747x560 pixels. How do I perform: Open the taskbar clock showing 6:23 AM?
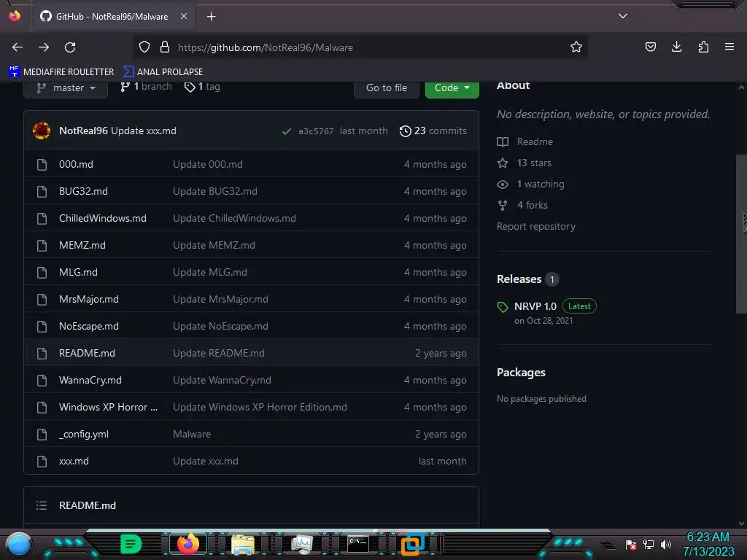(708, 544)
